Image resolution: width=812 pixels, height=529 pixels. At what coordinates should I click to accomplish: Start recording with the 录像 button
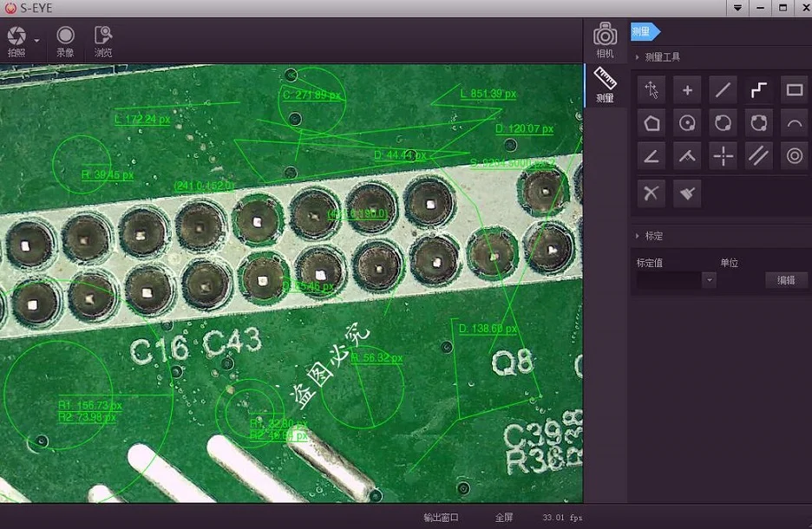click(x=65, y=41)
